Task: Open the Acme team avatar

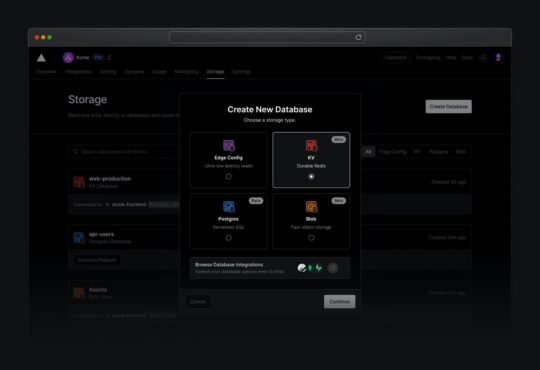Action: point(68,58)
